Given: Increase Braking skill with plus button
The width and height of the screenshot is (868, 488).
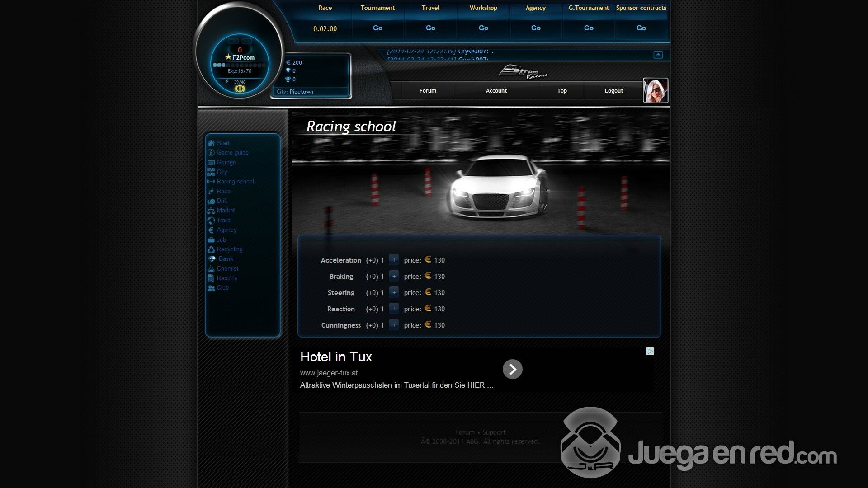Looking at the screenshot, I should pos(394,277).
